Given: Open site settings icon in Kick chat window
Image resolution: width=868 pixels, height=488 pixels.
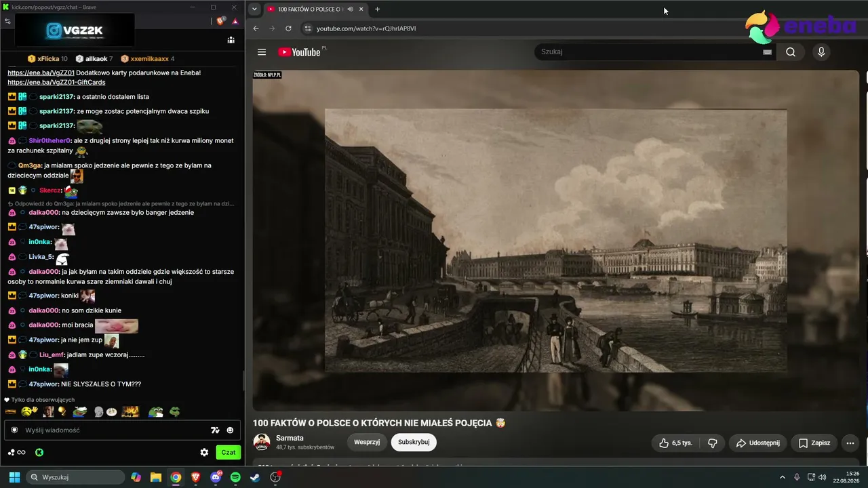Looking at the screenshot, I should coord(7,21).
